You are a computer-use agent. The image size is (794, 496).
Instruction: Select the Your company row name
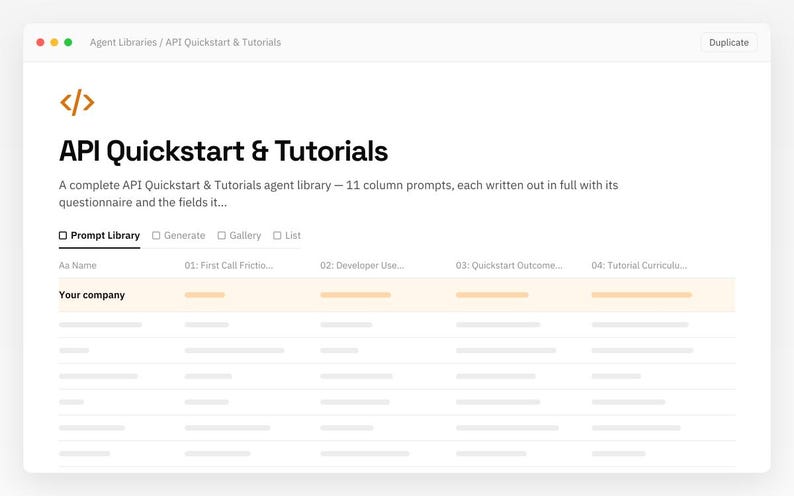coord(92,295)
